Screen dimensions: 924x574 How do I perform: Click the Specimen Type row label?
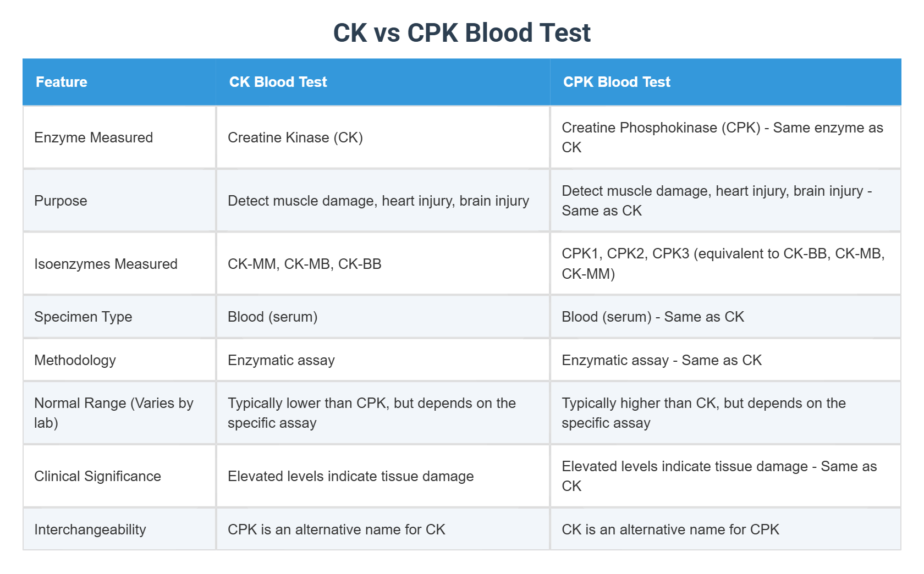pyautogui.click(x=119, y=317)
